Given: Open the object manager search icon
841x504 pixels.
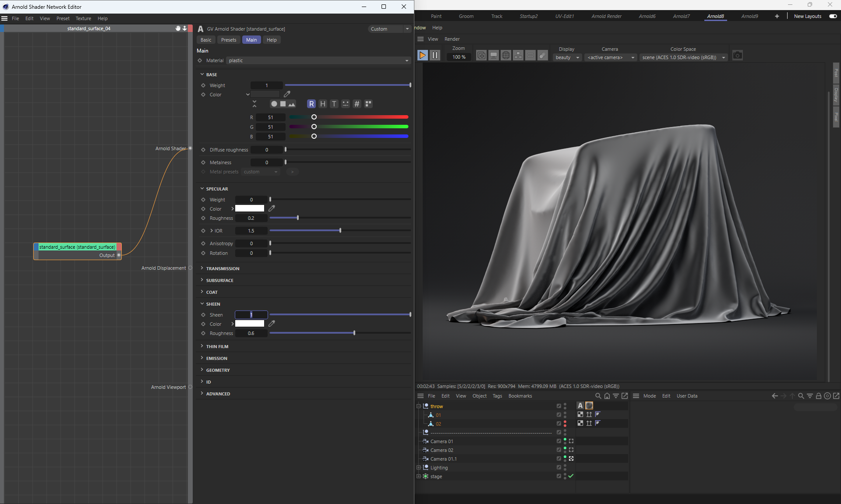Looking at the screenshot, I should 598,396.
